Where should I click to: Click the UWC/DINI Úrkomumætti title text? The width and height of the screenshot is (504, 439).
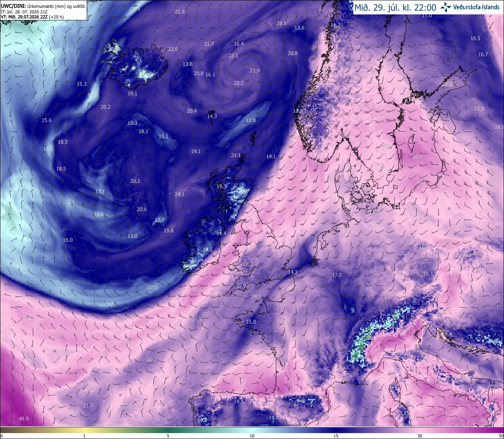click(x=43, y=6)
